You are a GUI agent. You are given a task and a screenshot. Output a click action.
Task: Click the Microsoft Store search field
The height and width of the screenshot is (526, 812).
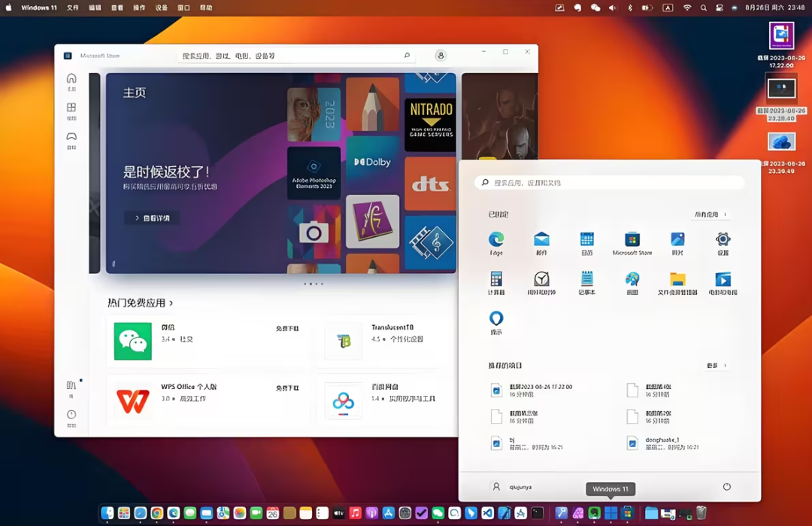pos(296,56)
